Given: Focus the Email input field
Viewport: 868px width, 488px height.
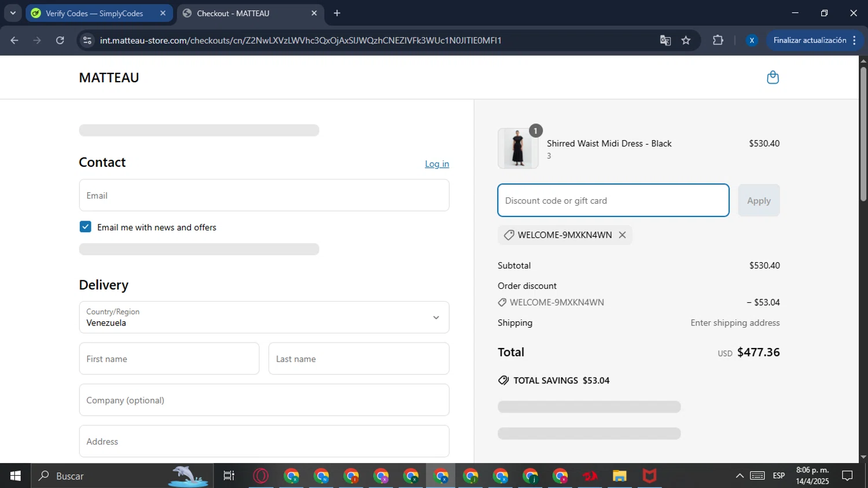Looking at the screenshot, I should pos(264,195).
